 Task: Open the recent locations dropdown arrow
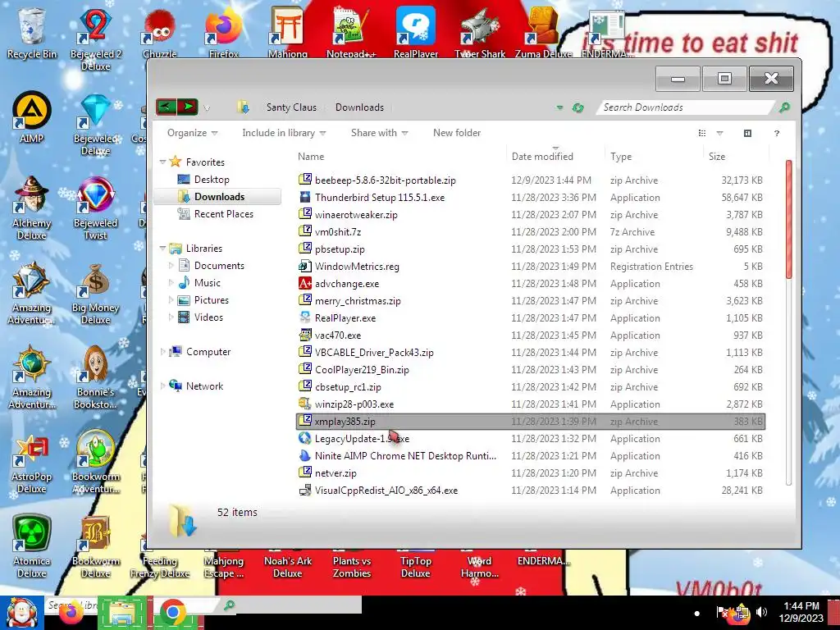(207, 108)
